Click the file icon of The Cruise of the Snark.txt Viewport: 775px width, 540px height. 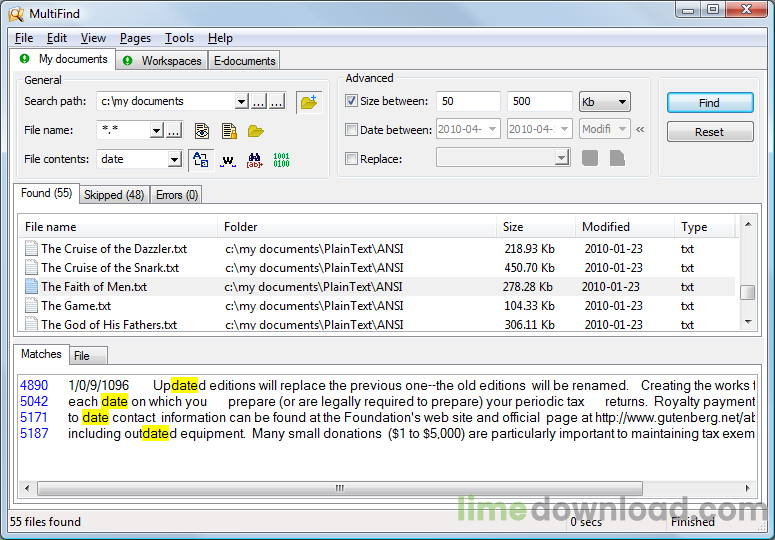(x=31, y=267)
